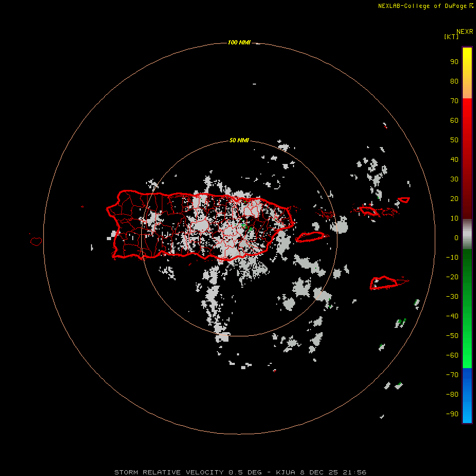This screenshot has width=476, height=476.
Task: Click the -60 value on velocity scale
Action: click(x=452, y=355)
